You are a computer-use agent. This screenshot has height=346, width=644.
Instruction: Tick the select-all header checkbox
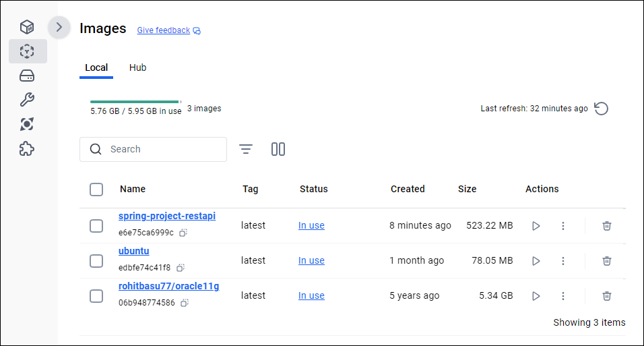click(96, 190)
